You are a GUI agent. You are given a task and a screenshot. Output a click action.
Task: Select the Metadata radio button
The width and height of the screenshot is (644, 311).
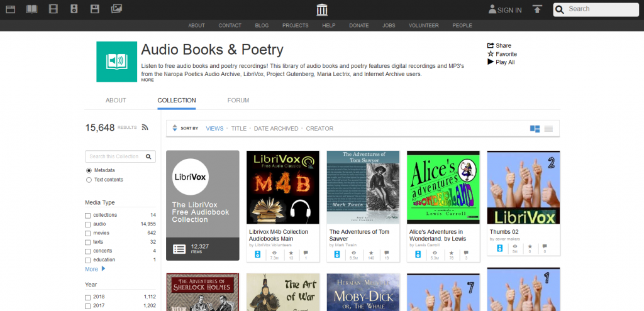click(x=89, y=170)
